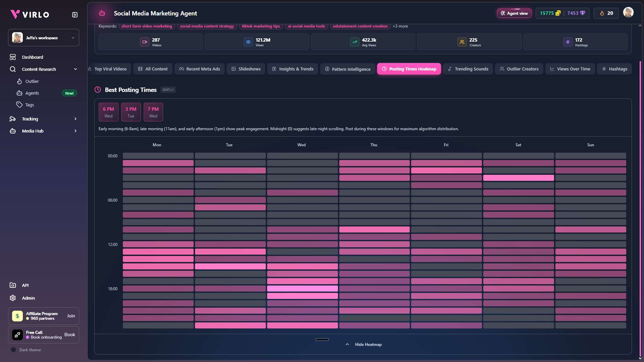Click the Virlo logo
This screenshot has width=644, height=362.
click(30, 14)
